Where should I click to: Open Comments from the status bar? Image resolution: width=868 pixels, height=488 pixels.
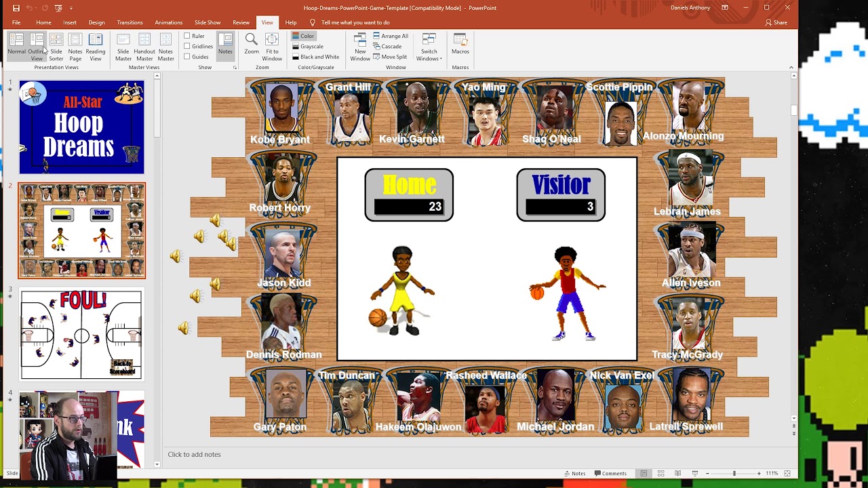[610, 473]
